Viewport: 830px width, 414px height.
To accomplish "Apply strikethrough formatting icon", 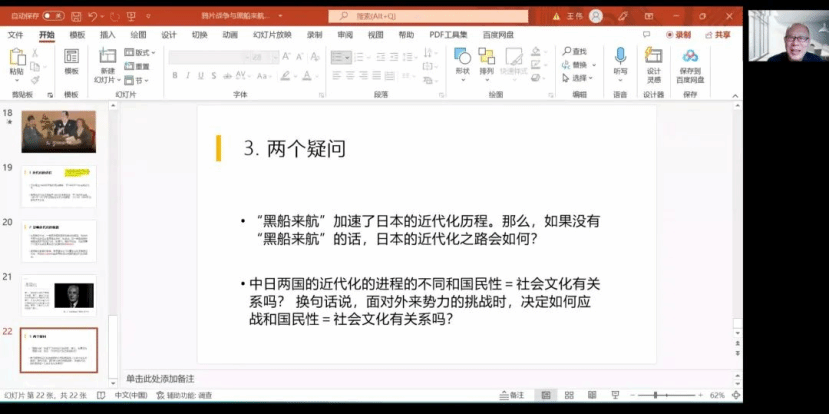I will (228, 76).
